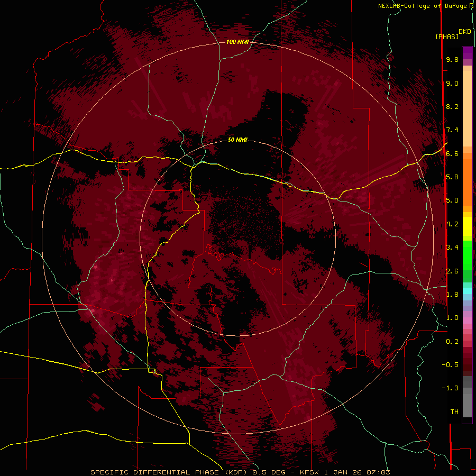Click the cyan segment beside 1.8

(x=467, y=291)
